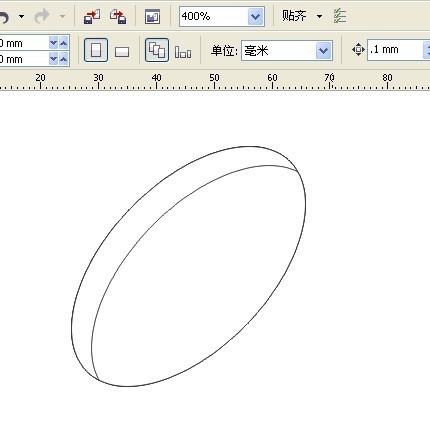Decrease the page height value
430x426 pixels.
(53, 59)
